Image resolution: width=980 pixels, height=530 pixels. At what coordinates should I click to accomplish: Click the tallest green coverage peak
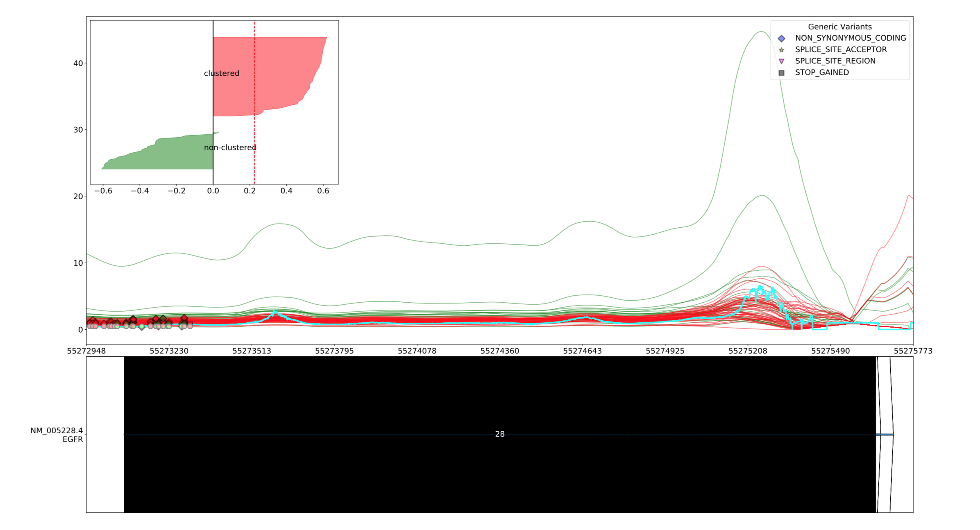[761, 32]
